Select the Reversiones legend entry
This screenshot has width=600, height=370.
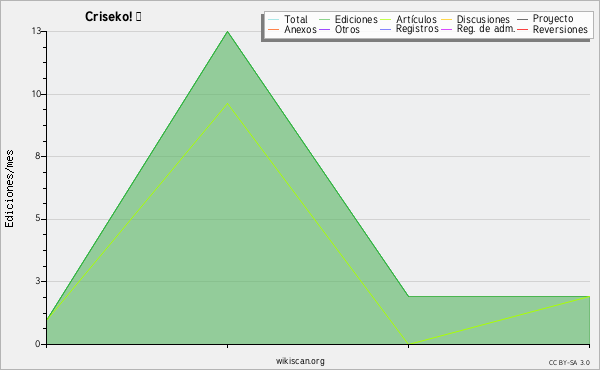coord(560,29)
